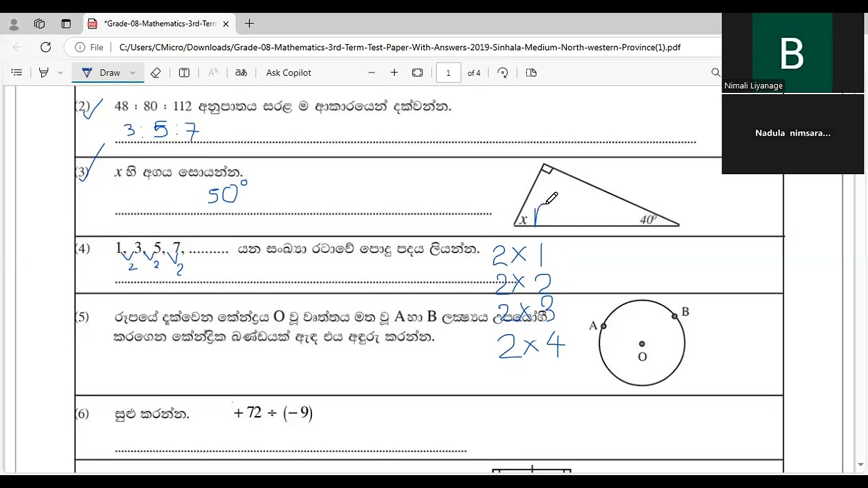Select the Add text tool

(x=184, y=73)
